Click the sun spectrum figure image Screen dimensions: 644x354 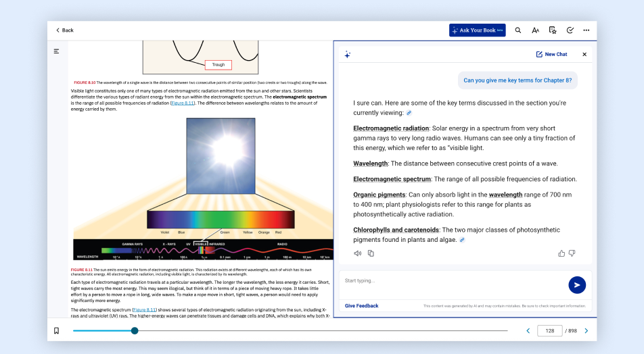pos(204,189)
